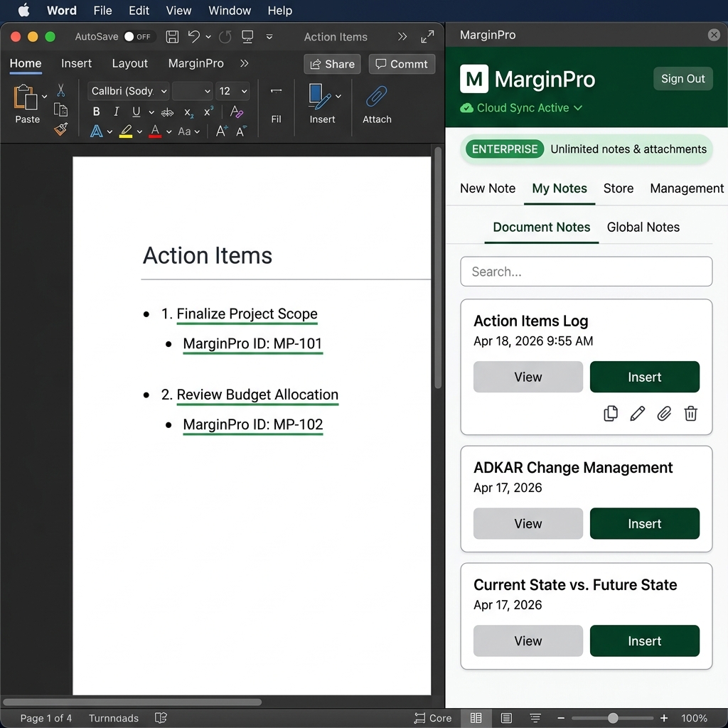Viewport: 728px width, 728px height.
Task: Toggle bold formatting
Action: 96,112
